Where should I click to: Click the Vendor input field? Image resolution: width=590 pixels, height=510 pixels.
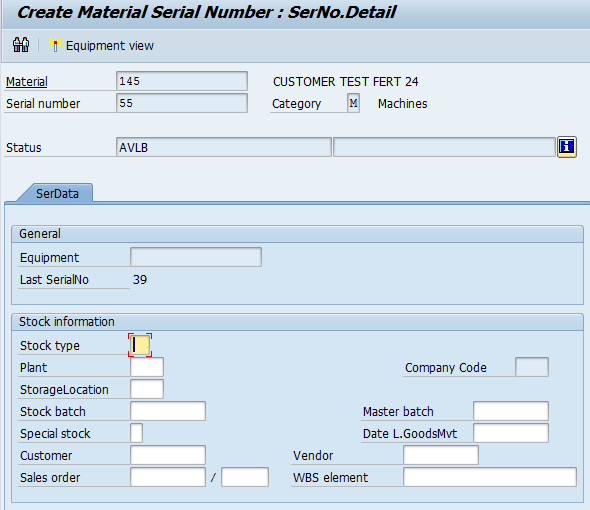[441, 455]
